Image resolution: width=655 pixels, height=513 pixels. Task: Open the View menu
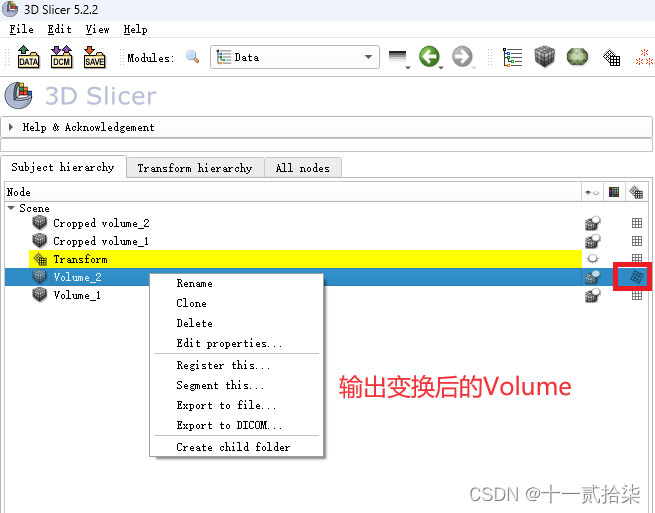tap(97, 29)
